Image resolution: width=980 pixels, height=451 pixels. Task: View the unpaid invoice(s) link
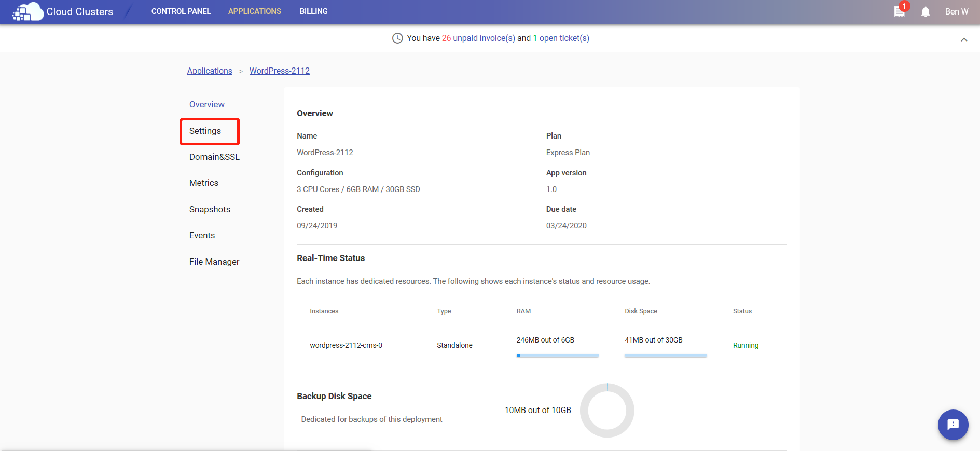pyautogui.click(x=484, y=38)
